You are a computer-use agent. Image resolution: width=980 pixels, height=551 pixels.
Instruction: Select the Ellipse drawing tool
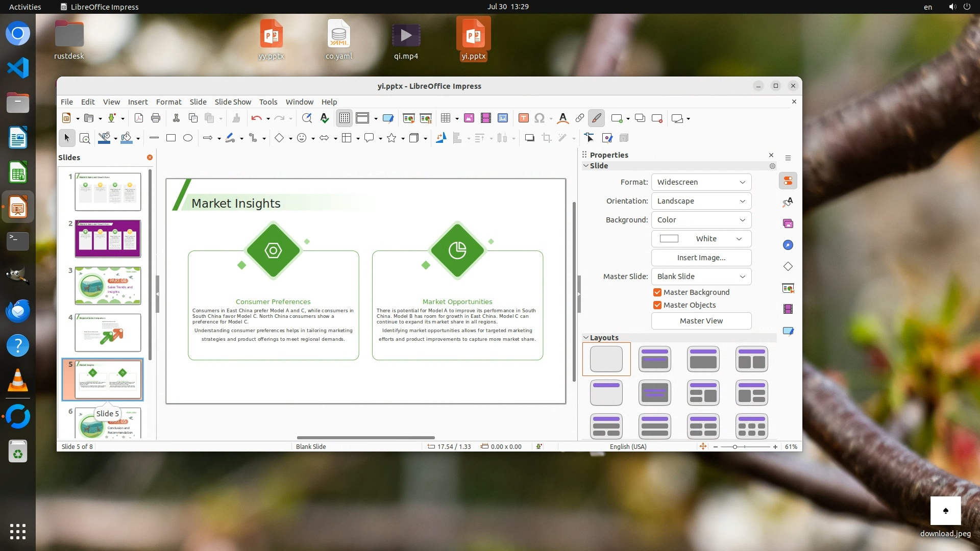click(188, 138)
